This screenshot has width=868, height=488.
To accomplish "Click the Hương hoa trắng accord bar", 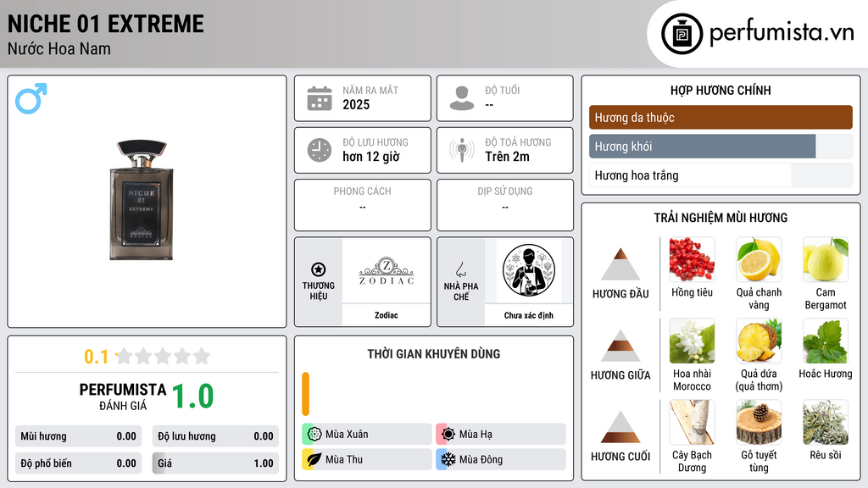I will 721,175.
